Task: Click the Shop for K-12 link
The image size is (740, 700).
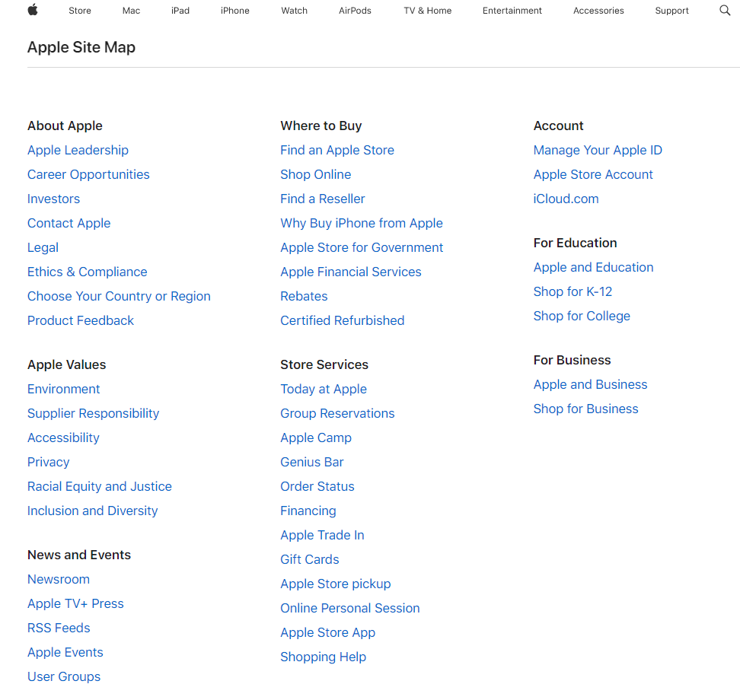Action: click(573, 291)
